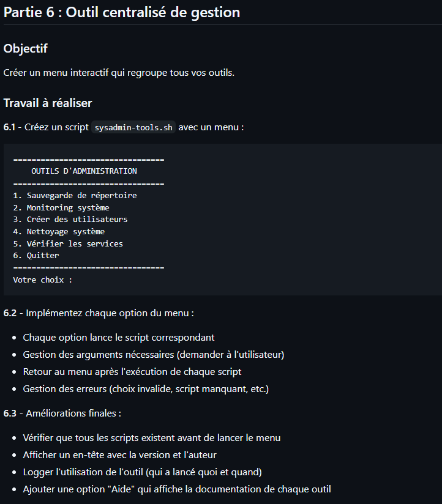Click the "1. Sauvegarde de répertoire" menu line
Image resolution: width=442 pixels, height=504 pixels.
pyautogui.click(x=75, y=196)
